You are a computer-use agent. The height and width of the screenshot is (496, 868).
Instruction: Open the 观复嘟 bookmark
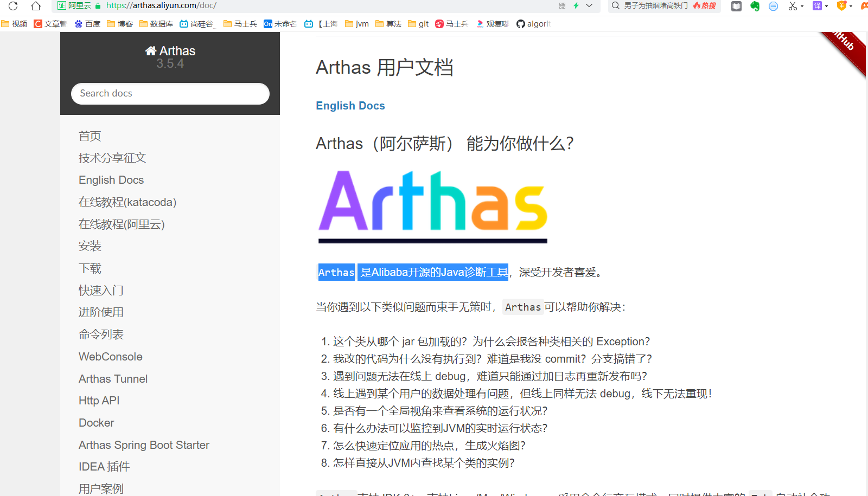(x=492, y=24)
